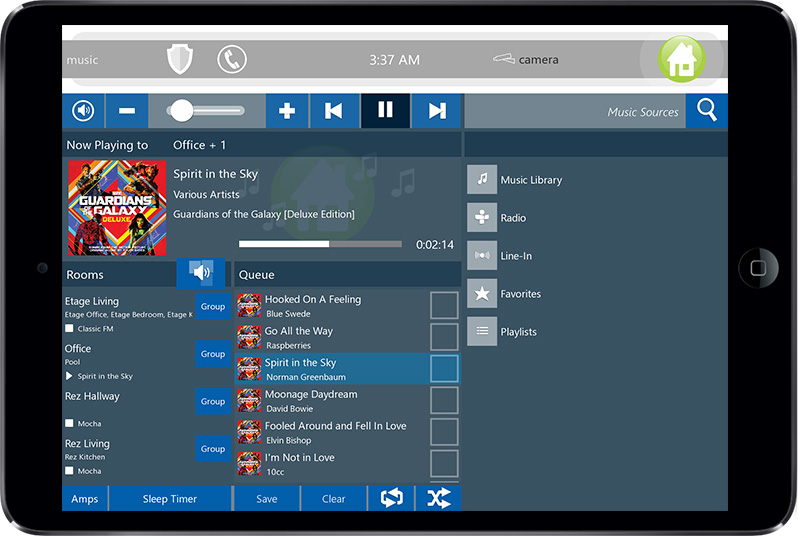Expand Group for the Office room
The image size is (800, 536).
coord(213,354)
